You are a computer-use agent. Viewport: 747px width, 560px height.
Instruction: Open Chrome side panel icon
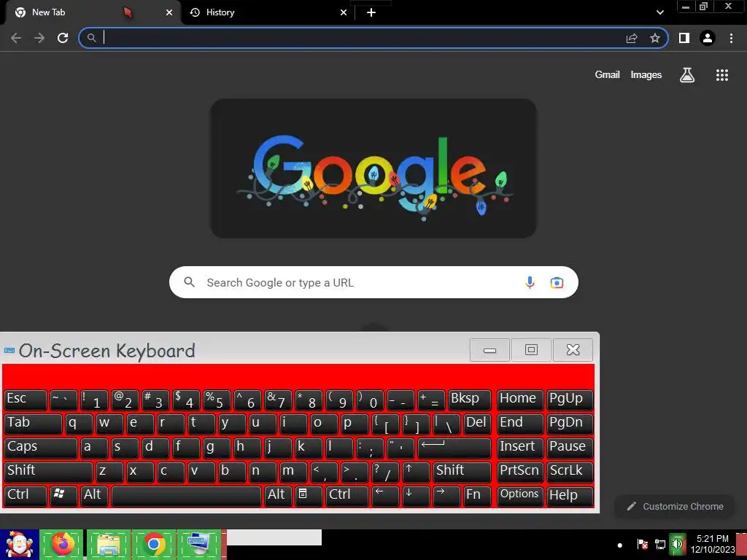click(x=684, y=38)
